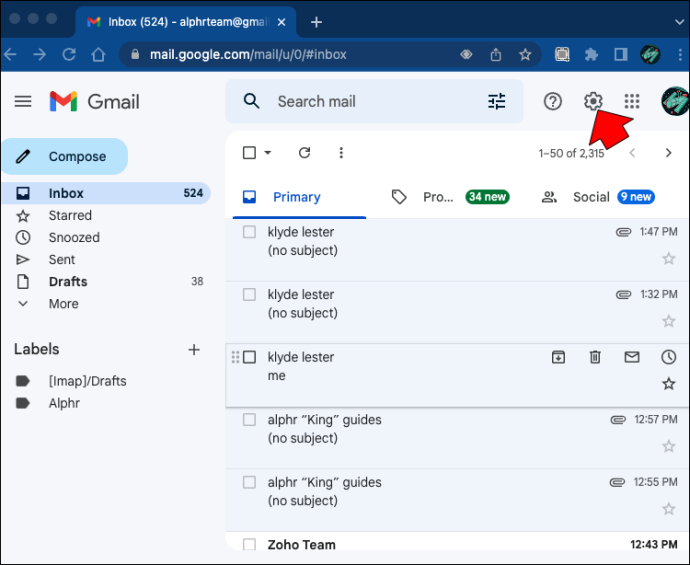The height and width of the screenshot is (565, 690).
Task: Open the Snoozed folder
Action: point(106,237)
